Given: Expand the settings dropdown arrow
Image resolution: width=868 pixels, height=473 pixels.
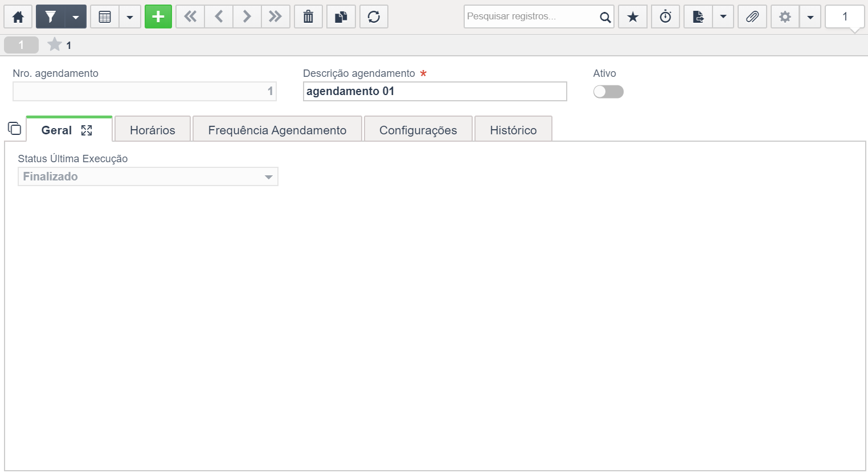Looking at the screenshot, I should pyautogui.click(x=810, y=17).
